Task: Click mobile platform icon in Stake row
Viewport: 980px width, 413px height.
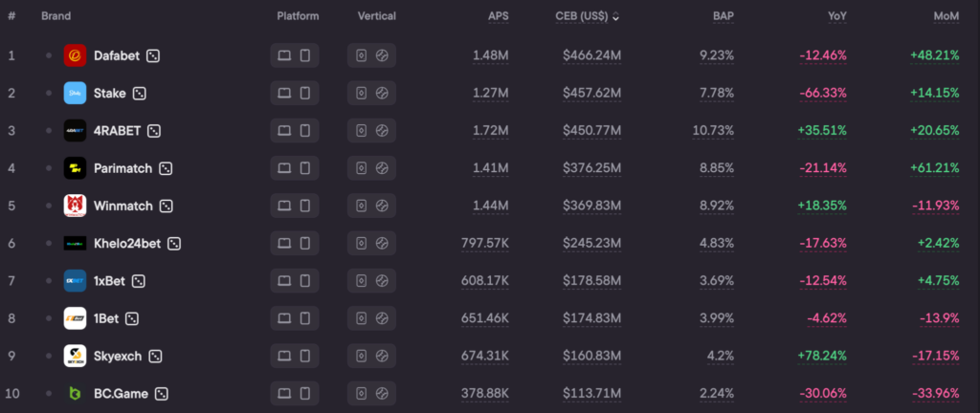Action: pos(305,93)
